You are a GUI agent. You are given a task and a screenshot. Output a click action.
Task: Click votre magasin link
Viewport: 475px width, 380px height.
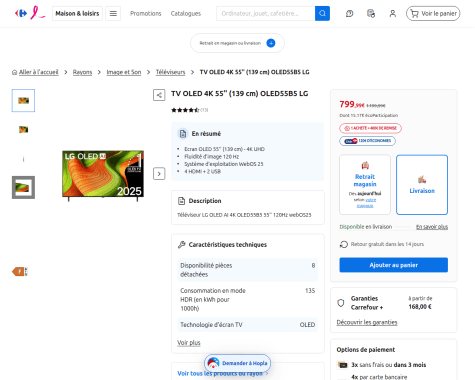point(367,203)
